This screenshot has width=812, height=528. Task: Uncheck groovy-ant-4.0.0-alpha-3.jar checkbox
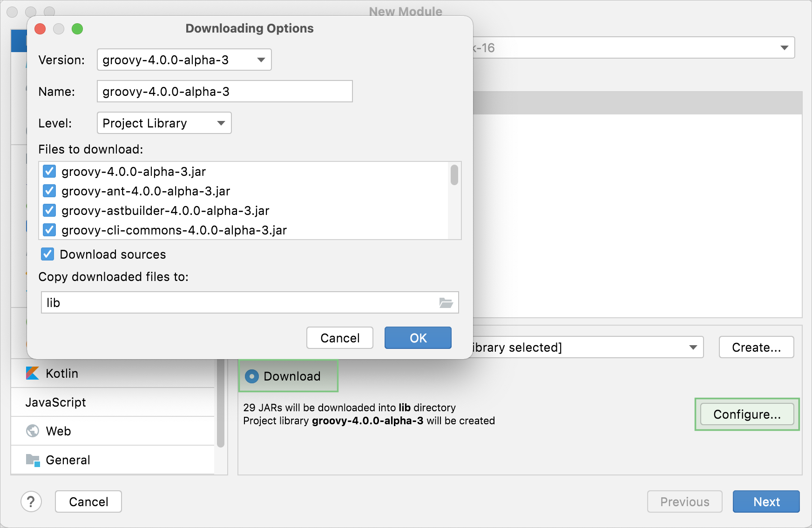49,191
